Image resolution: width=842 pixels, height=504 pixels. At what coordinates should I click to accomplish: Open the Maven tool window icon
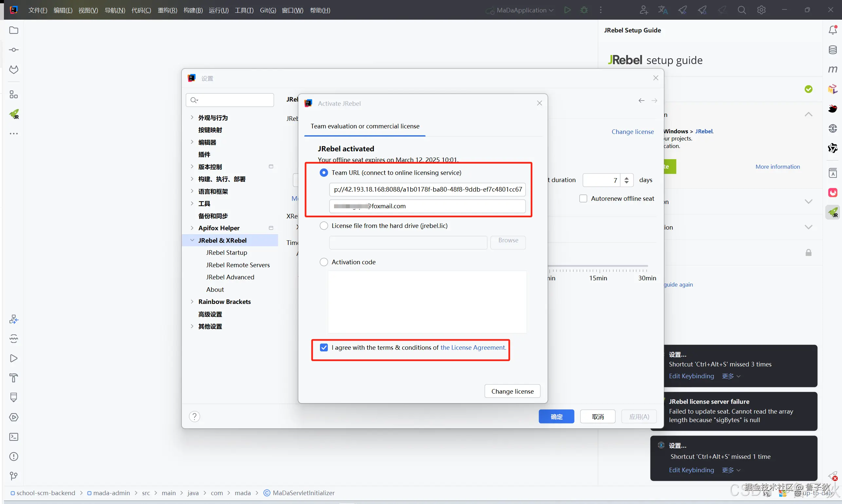tap(833, 69)
